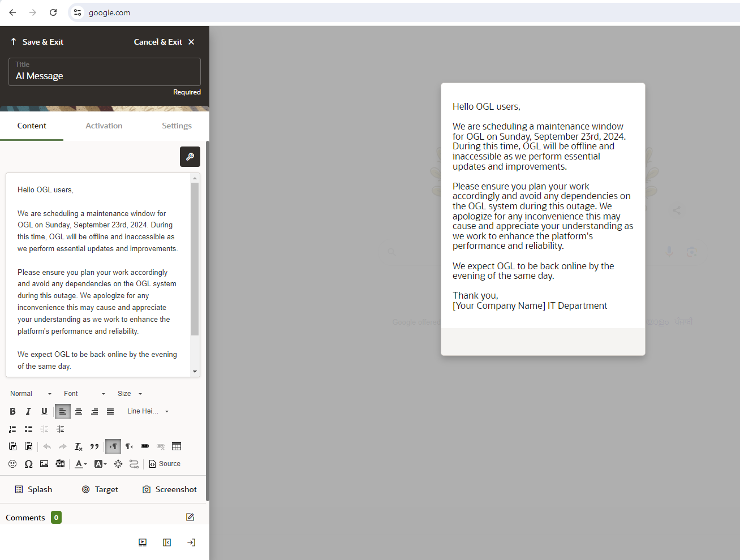Click Save & Exit
The image size is (740, 560).
click(x=37, y=42)
